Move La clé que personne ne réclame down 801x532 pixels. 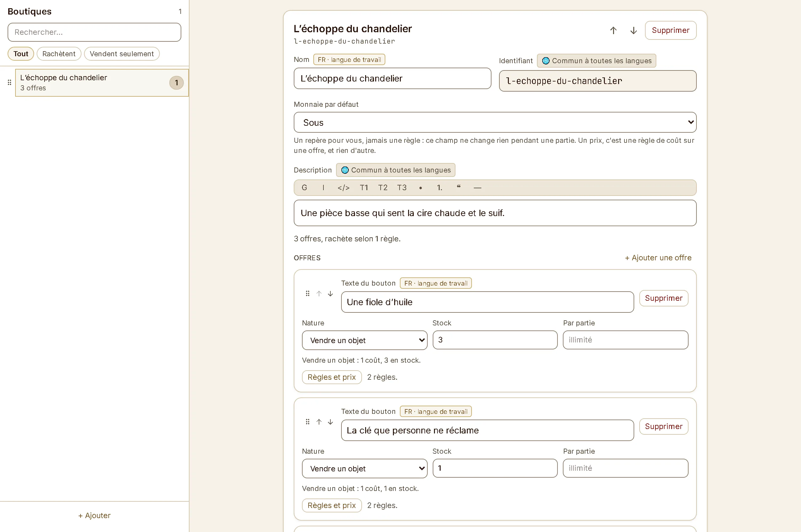click(330, 422)
